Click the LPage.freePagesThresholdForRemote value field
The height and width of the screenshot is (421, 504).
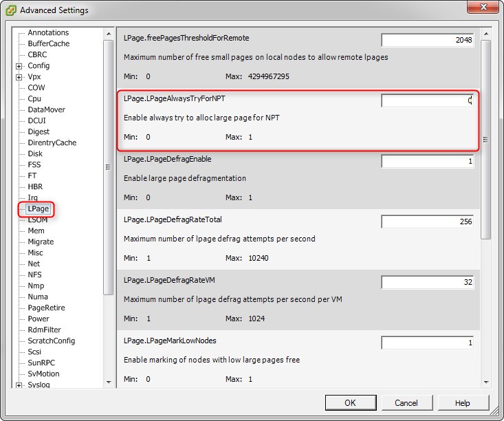point(428,40)
